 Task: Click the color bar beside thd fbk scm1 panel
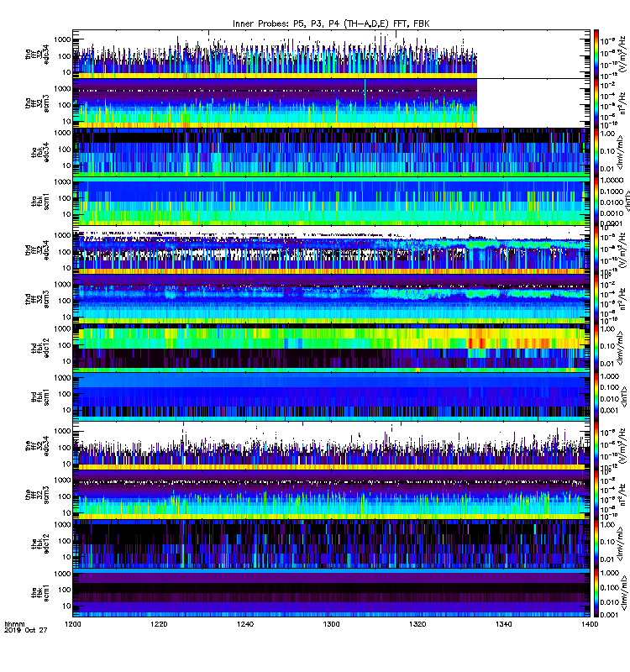click(x=596, y=396)
